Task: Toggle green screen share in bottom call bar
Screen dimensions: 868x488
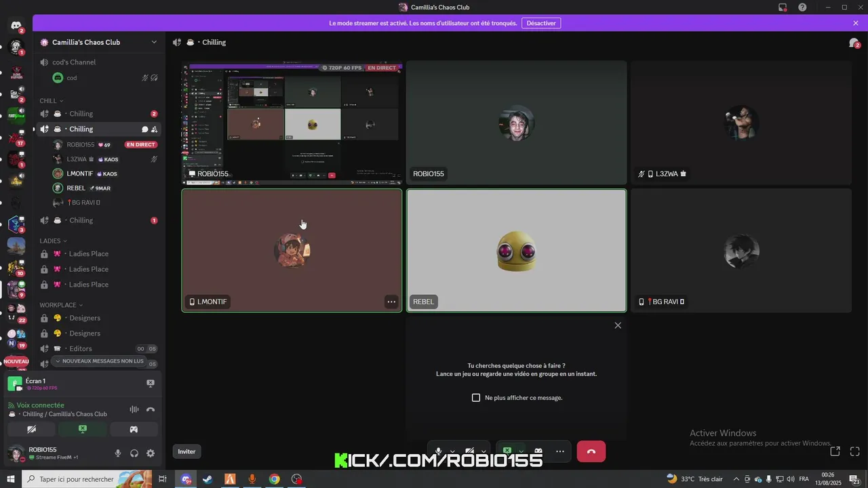Action: (507, 451)
